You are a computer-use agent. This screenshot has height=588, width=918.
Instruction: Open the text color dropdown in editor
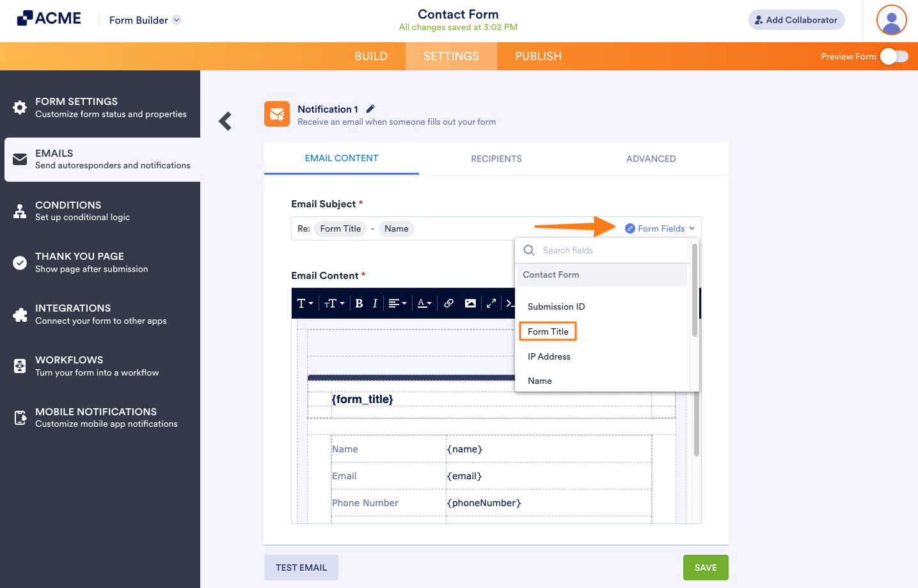click(423, 303)
